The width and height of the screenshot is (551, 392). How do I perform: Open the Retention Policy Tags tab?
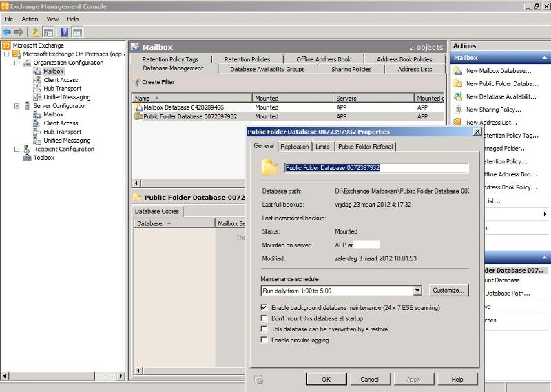point(170,59)
